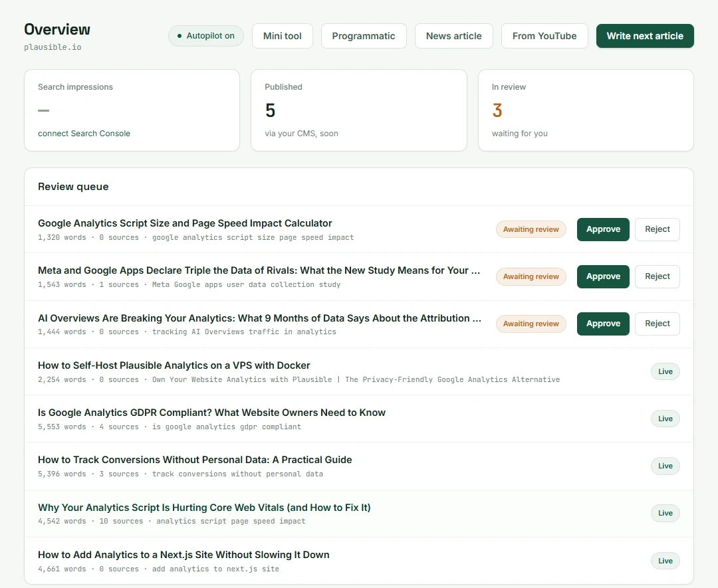Viewport: 718px width, 588px height.
Task: Click Write next article button
Action: tap(645, 36)
